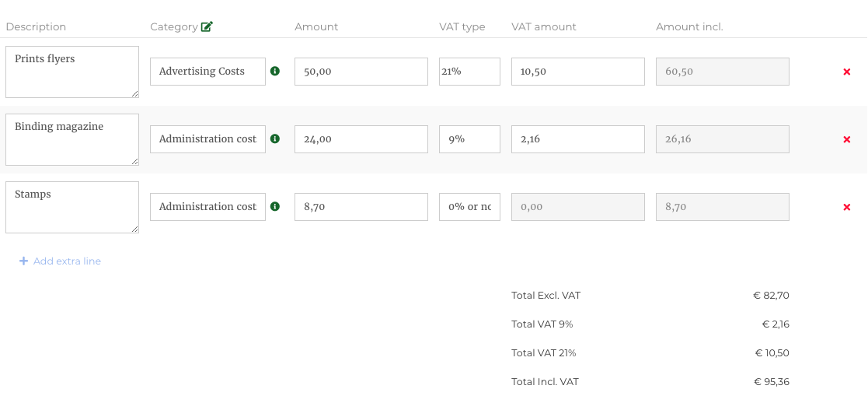Viewport: 868px width, 403px height.
Task: Open the Advertising Costs category dropdown
Action: coord(207,71)
